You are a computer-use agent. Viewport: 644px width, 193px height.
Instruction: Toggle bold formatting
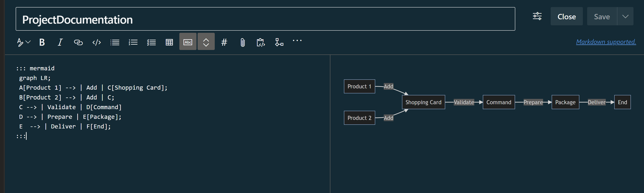[x=42, y=42]
